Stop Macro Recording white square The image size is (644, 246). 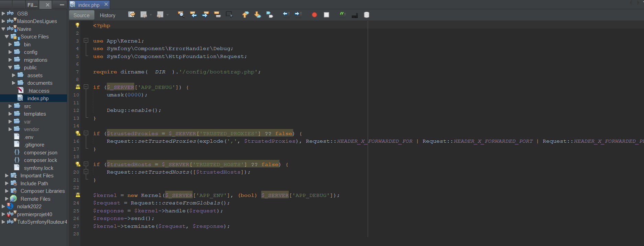pyautogui.click(x=326, y=15)
